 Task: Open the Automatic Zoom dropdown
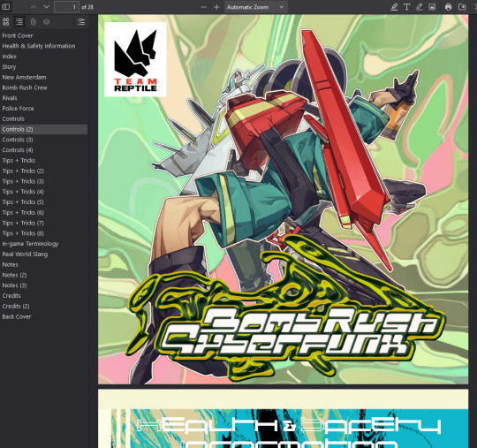[255, 7]
